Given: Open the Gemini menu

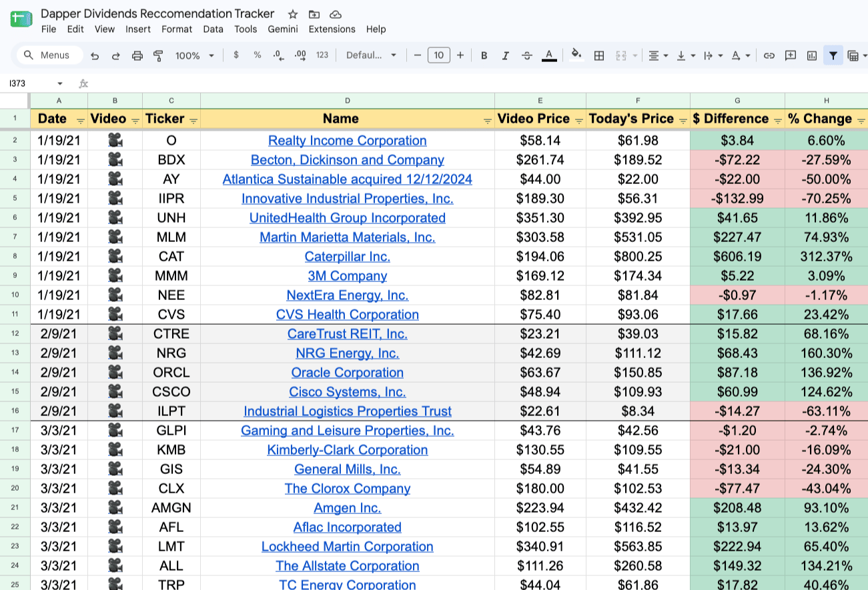Looking at the screenshot, I should 283,29.
